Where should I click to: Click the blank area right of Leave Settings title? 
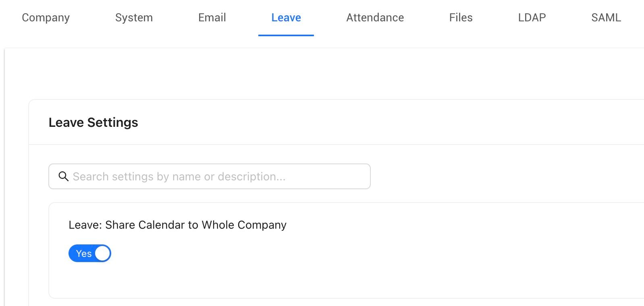coord(363,122)
